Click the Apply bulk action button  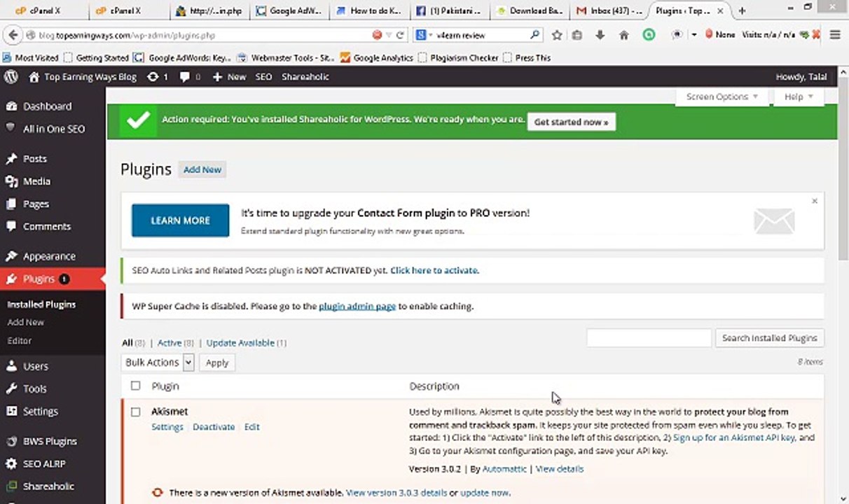click(217, 363)
